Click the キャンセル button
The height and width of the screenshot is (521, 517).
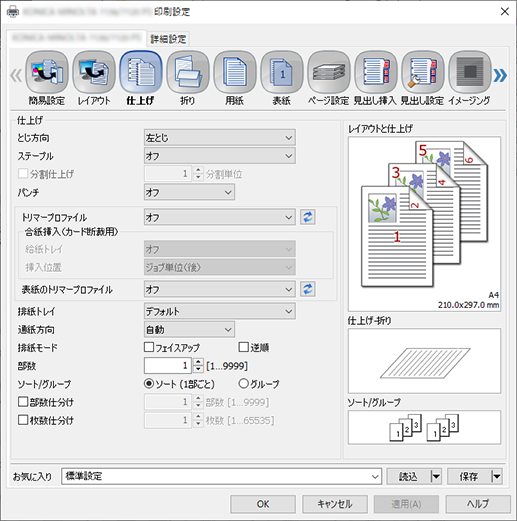click(335, 504)
